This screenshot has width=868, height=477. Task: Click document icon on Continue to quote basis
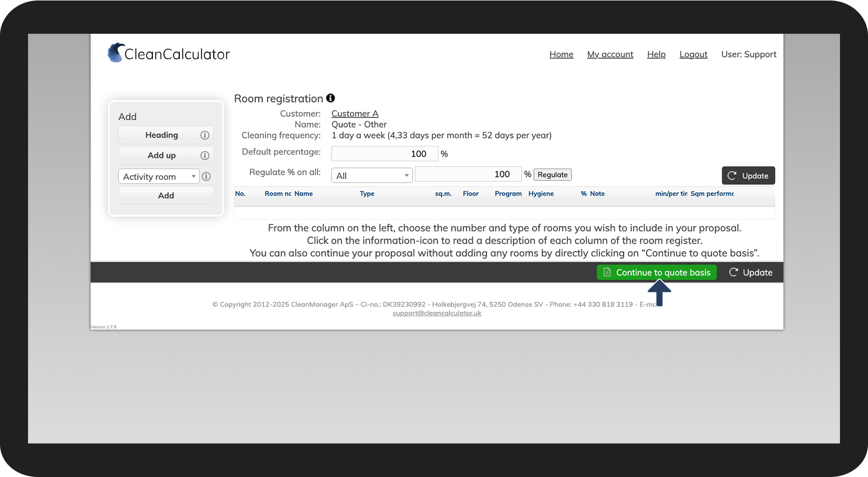[607, 272]
